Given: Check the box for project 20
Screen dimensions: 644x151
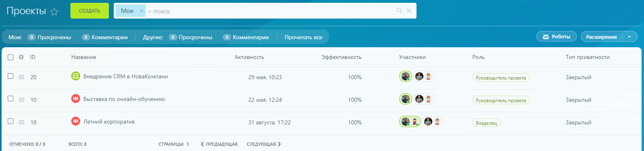Looking at the screenshot, I should point(11,76).
